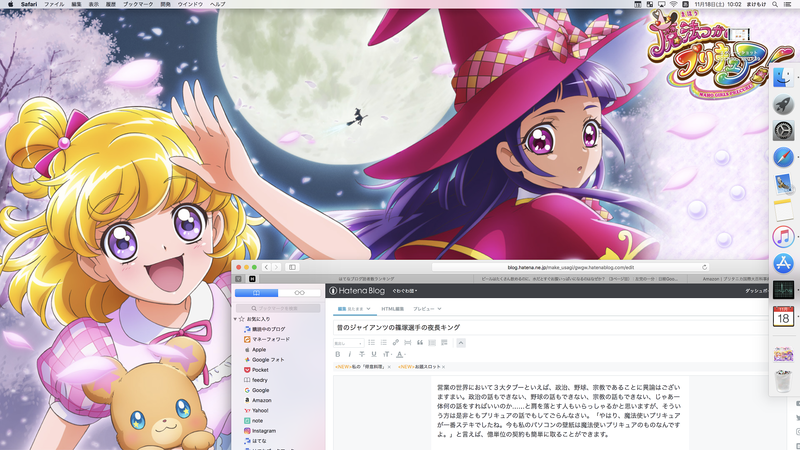Open the ダッシュボード link in Hatena header
The height and width of the screenshot is (450, 800).
coord(757,291)
